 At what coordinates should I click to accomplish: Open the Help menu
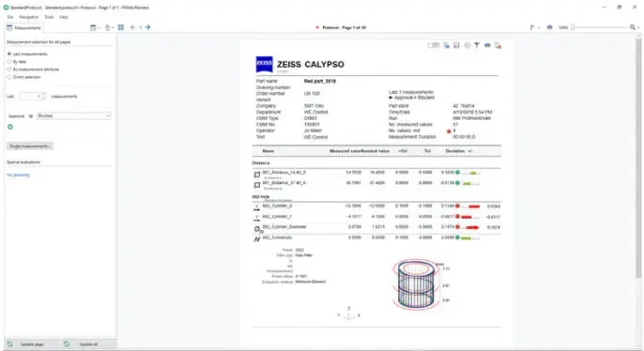pyautogui.click(x=63, y=17)
